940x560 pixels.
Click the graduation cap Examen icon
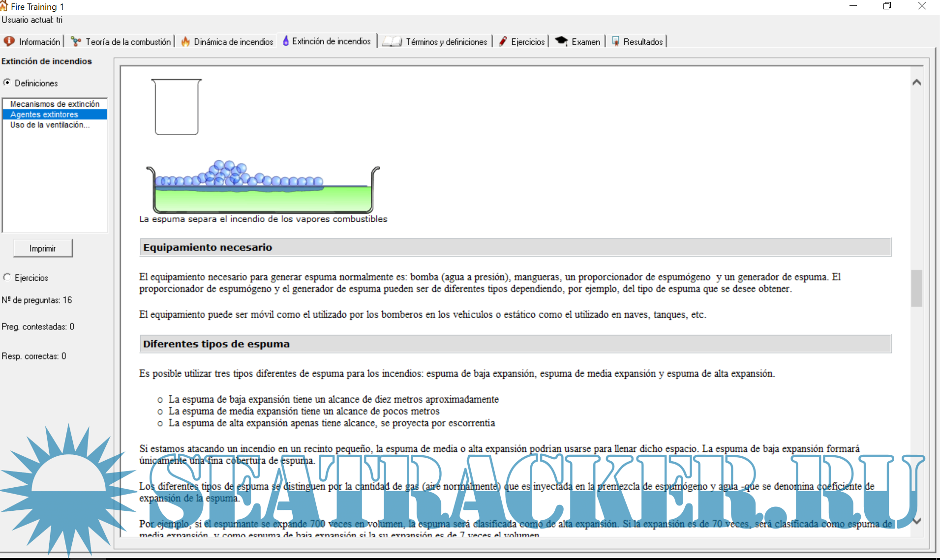coord(561,41)
